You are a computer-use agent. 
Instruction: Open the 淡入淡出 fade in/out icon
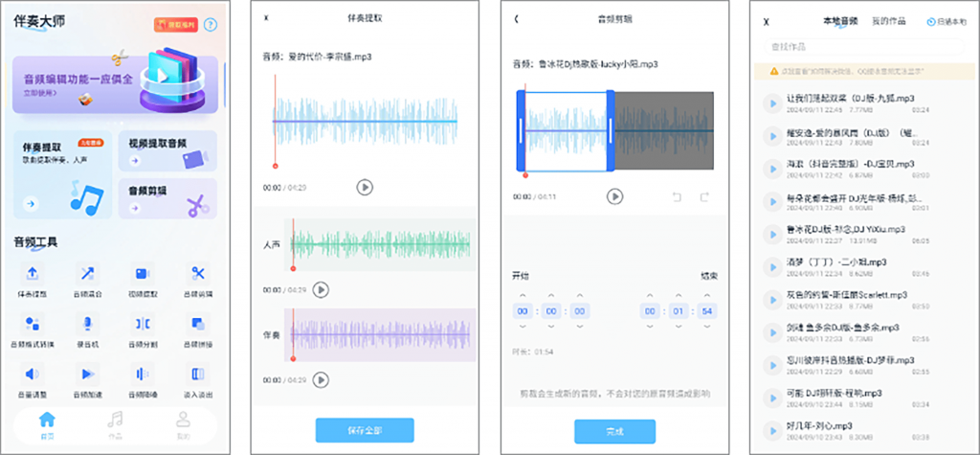pos(198,375)
